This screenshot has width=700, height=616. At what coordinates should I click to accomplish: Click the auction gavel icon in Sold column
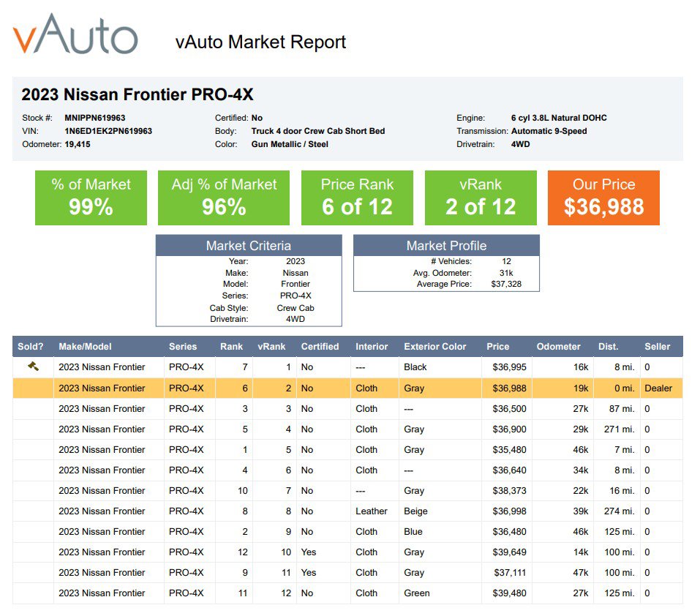pos(33,367)
